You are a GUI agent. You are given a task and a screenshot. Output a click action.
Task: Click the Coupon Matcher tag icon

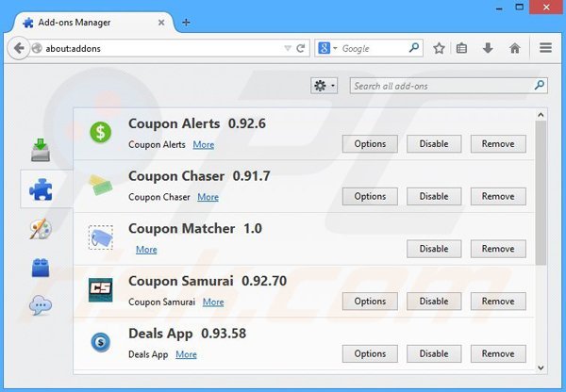click(x=101, y=237)
